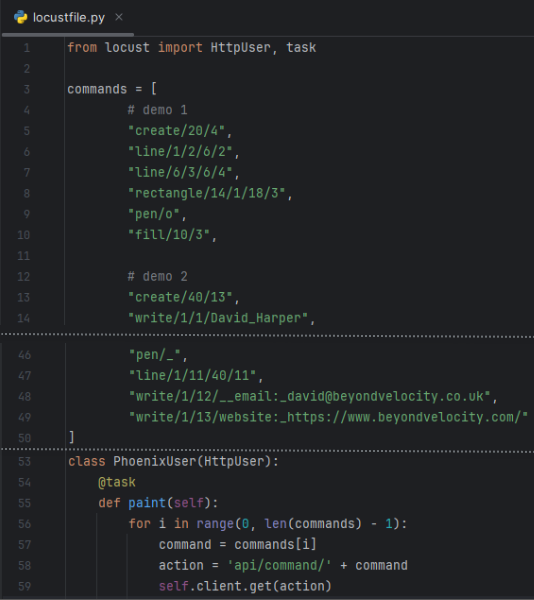Click the 'commands = [' assignment line
The image size is (534, 600).
coord(112,89)
